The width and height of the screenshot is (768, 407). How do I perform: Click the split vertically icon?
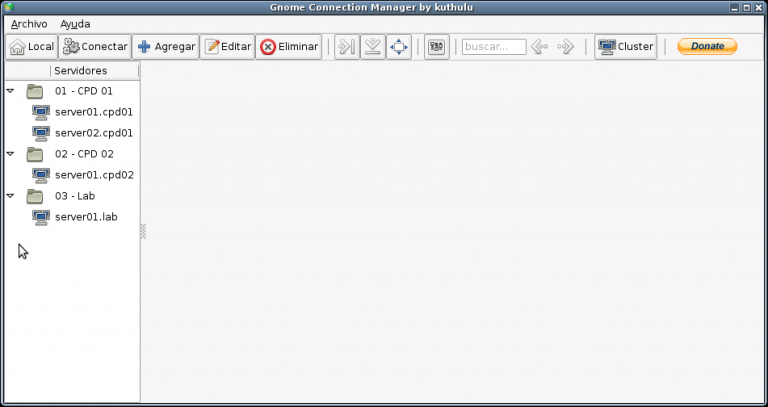372,47
